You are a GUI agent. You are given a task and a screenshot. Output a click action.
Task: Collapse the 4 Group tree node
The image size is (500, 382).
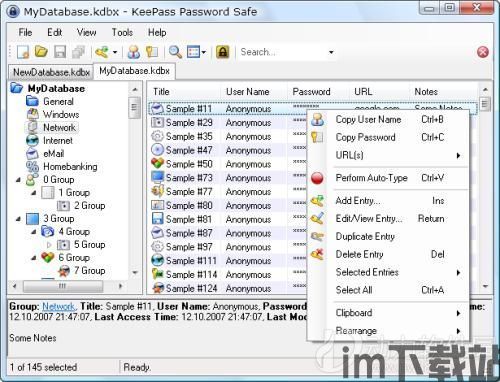(34, 232)
